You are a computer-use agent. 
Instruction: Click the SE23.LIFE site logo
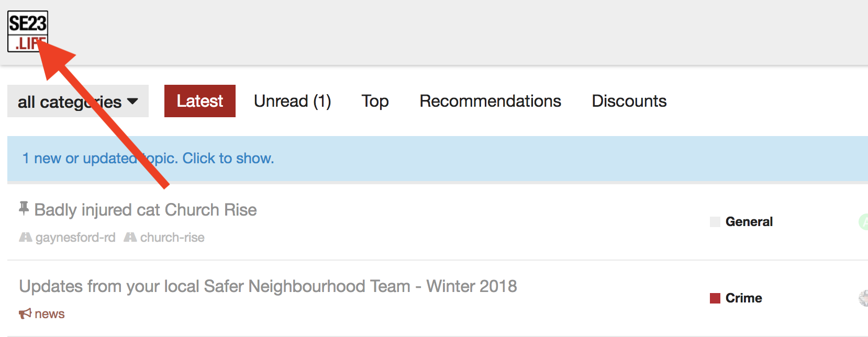(27, 31)
